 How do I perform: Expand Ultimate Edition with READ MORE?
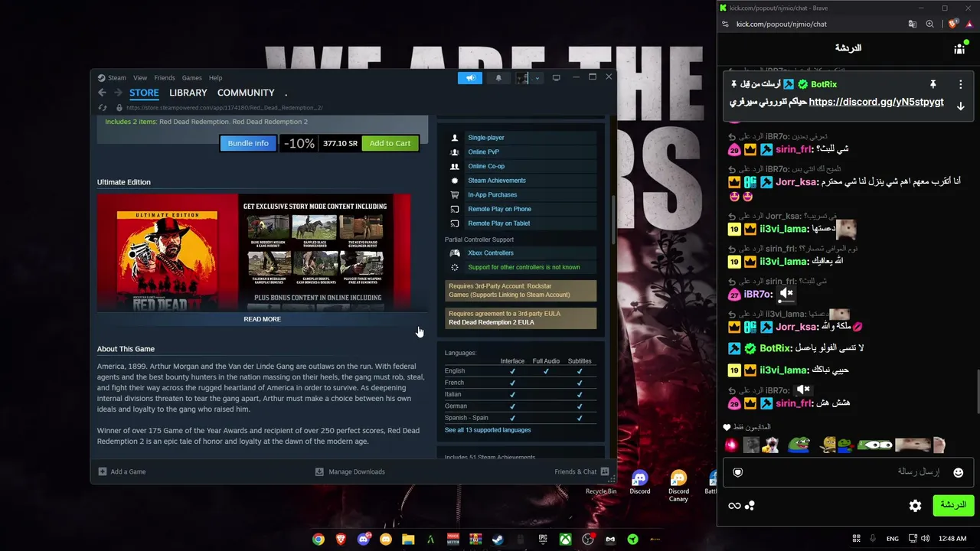tap(262, 319)
